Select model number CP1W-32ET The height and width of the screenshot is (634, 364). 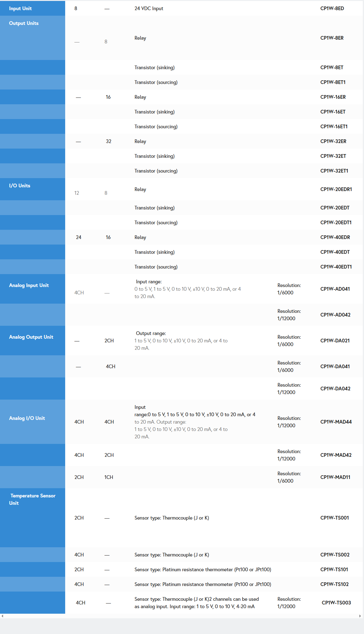pyautogui.click(x=333, y=156)
